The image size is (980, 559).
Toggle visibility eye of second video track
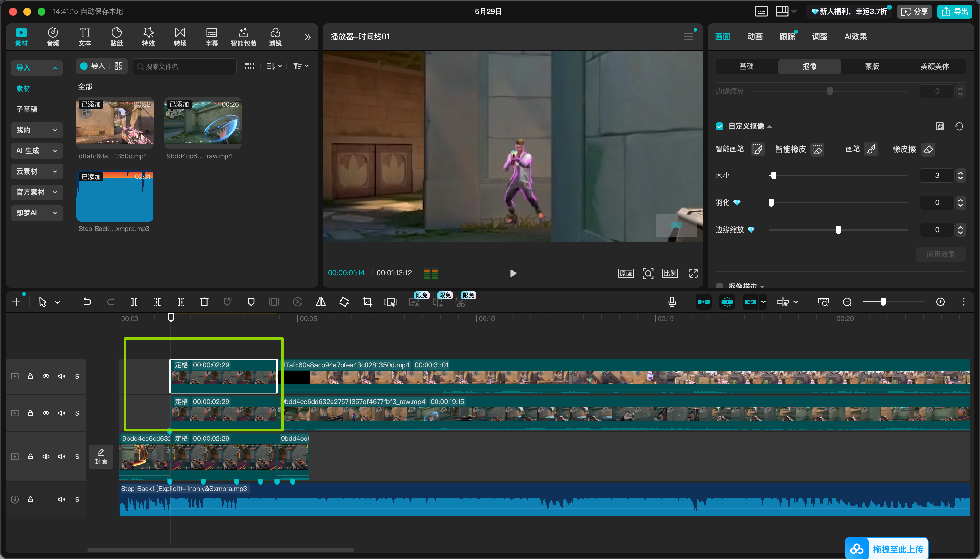[x=46, y=413]
